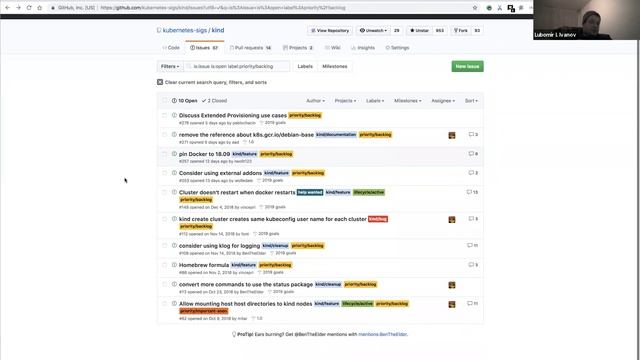The height and width of the screenshot is (360, 640).
Task: Click assignee avatar on 'convert more commands' issue
Action: click(452, 285)
